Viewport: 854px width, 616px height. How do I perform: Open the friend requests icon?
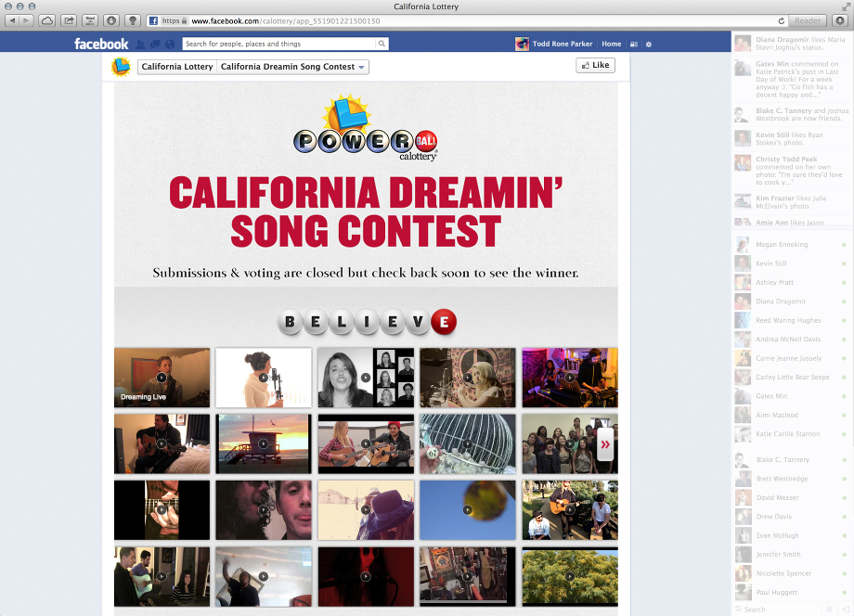pos(140,45)
